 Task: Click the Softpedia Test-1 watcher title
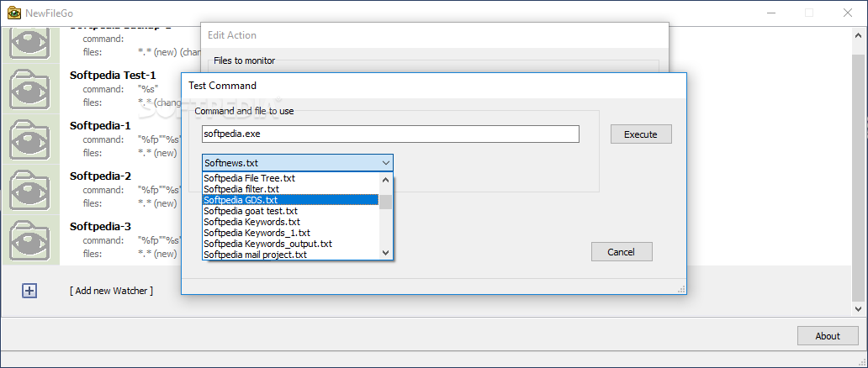point(113,76)
